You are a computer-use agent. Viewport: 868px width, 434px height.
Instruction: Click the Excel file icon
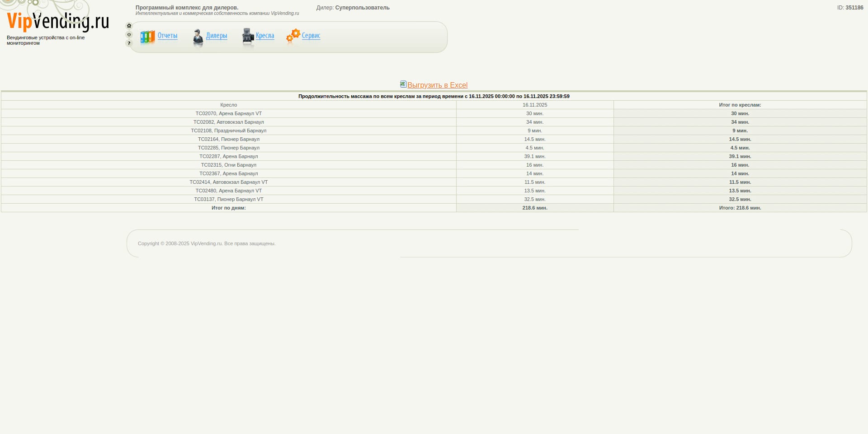[403, 84]
